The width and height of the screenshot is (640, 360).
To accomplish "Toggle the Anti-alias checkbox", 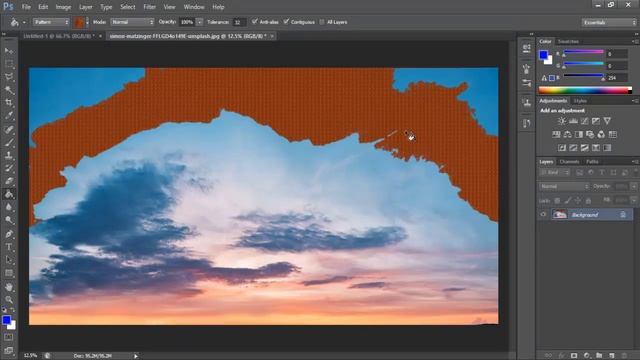I will 255,22.
